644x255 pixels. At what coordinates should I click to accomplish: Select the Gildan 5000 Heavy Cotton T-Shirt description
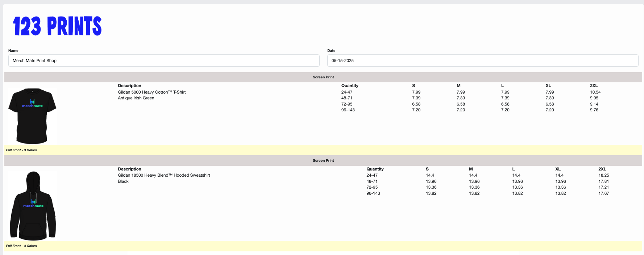[x=151, y=92]
